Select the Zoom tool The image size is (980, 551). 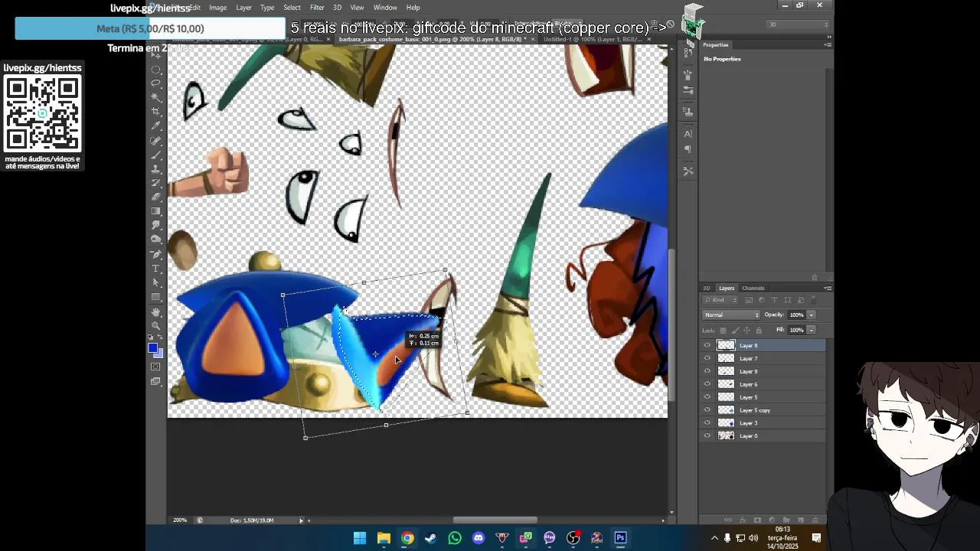pos(156,325)
